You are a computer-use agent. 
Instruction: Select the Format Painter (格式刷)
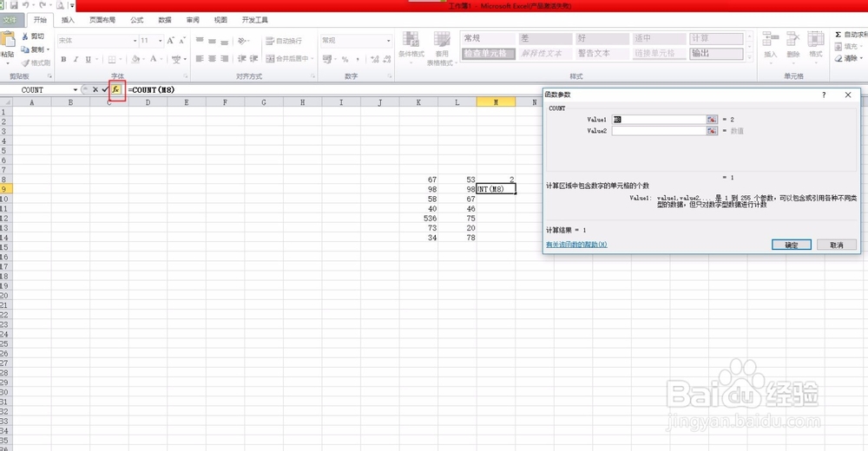coord(36,62)
